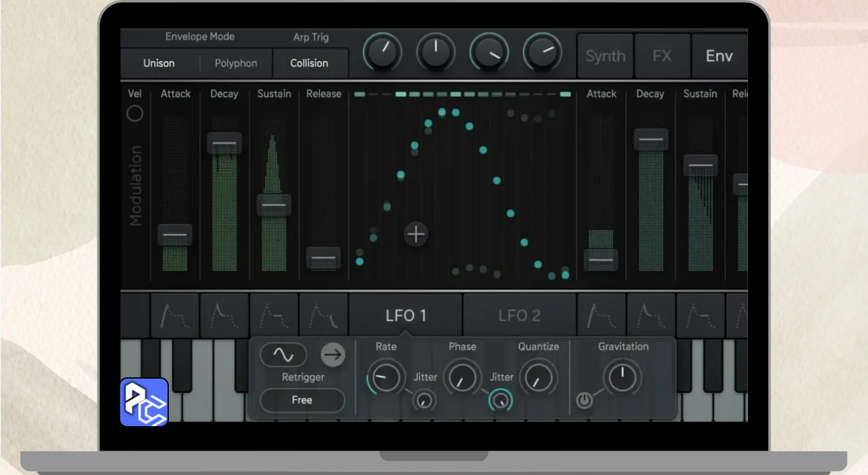Click the LFO direction arrow icon
Viewport: 868px width, 475px height.
332,354
